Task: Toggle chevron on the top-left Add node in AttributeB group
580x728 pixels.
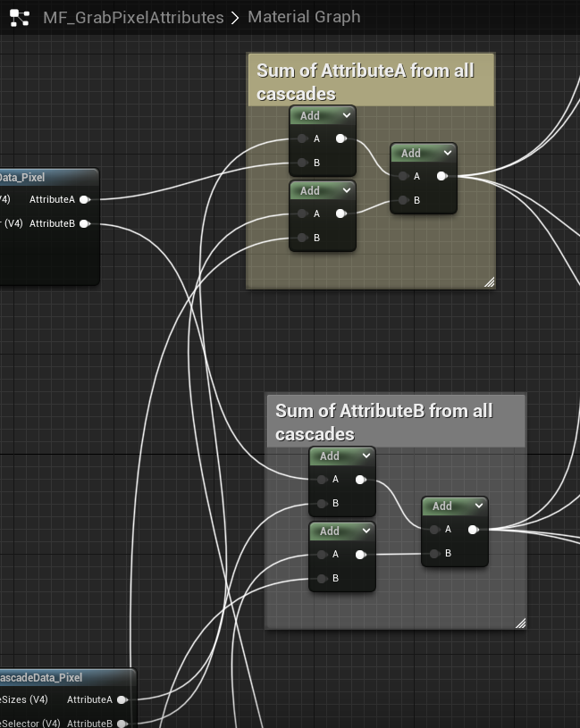Action: coord(366,456)
